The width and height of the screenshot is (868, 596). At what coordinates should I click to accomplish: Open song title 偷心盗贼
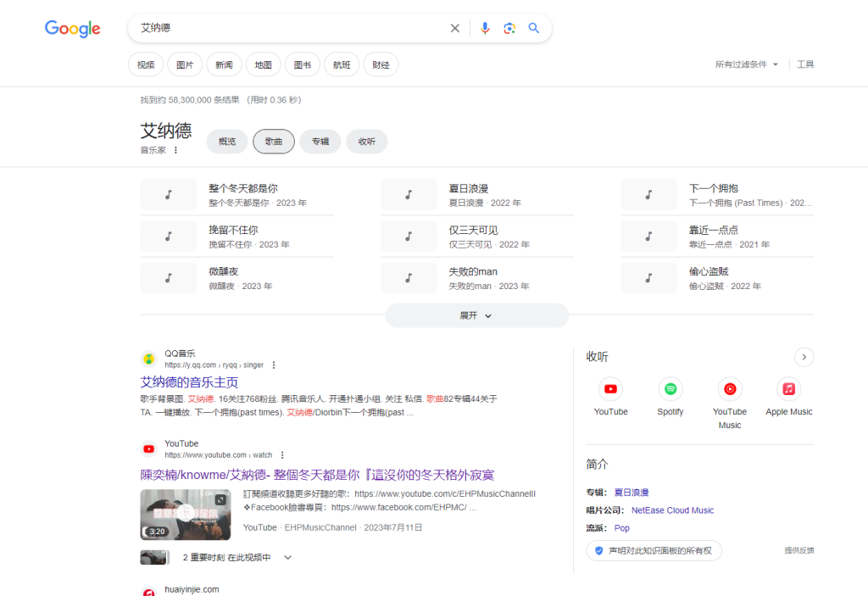pyautogui.click(x=709, y=271)
